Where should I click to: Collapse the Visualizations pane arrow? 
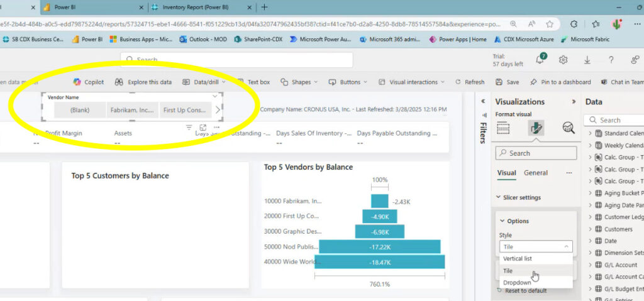click(x=574, y=102)
